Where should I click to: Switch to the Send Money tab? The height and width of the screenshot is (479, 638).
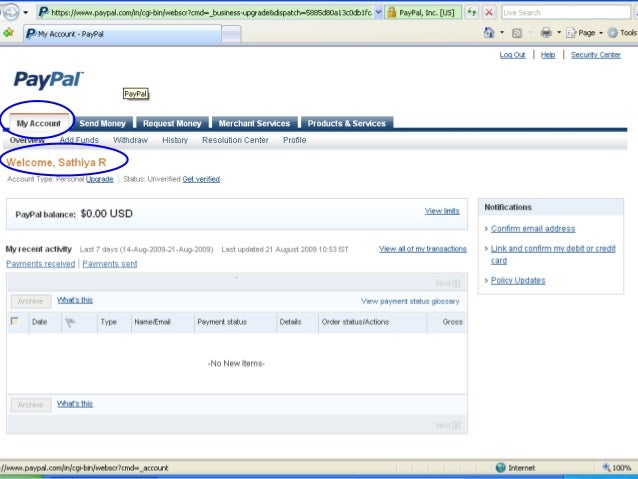click(x=103, y=123)
